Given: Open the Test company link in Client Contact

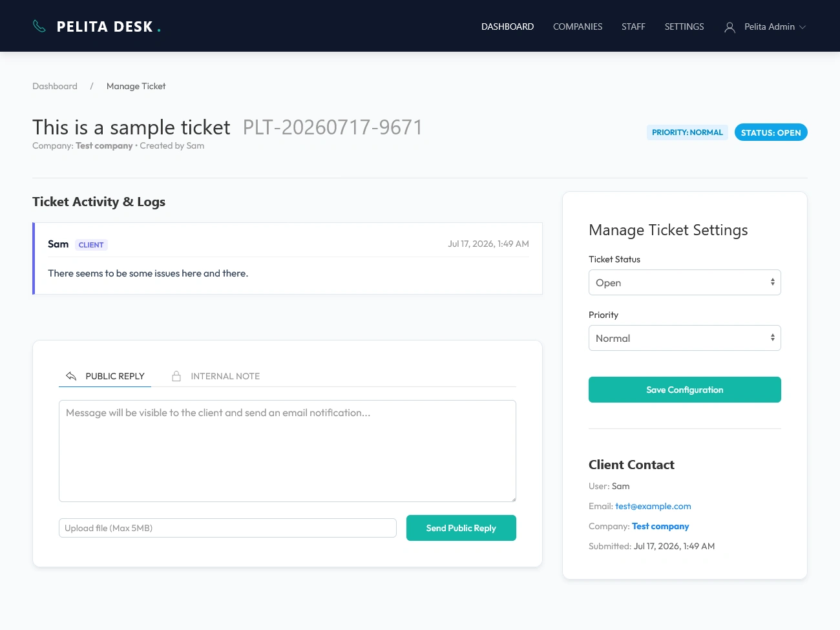Looking at the screenshot, I should click(660, 526).
